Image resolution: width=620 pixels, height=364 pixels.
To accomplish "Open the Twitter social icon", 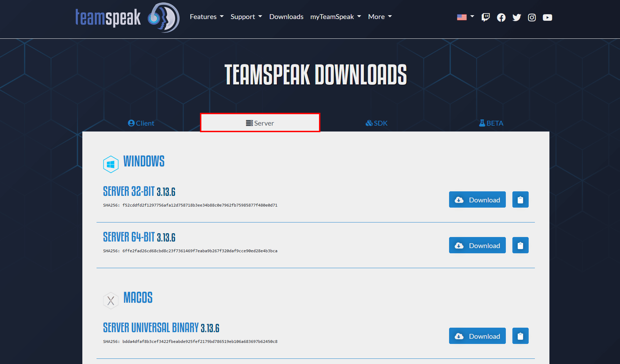I will click(x=517, y=17).
